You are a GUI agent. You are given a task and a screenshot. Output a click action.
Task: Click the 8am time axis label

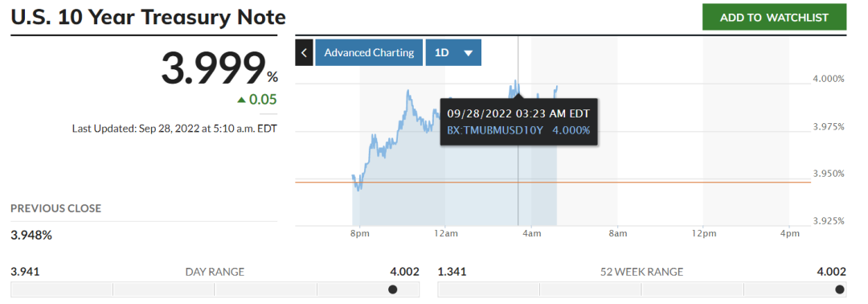[618, 233]
